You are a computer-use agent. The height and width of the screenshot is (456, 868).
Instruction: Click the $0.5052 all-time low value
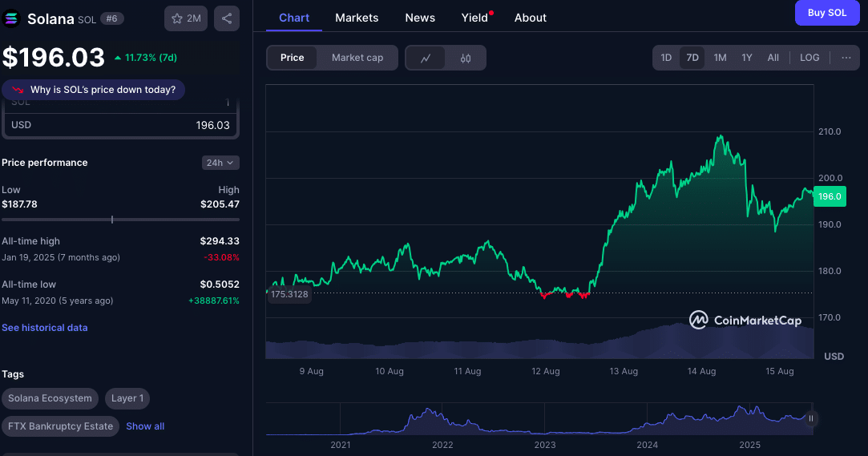pos(220,284)
